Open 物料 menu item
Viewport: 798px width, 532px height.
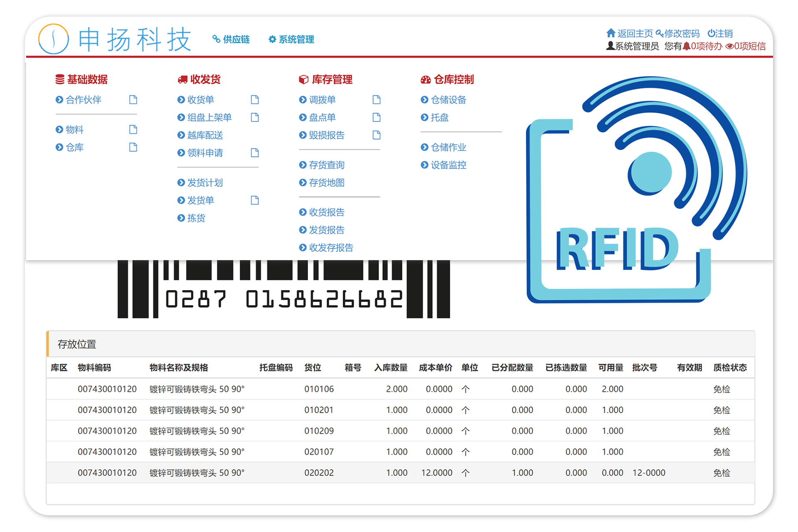click(70, 130)
